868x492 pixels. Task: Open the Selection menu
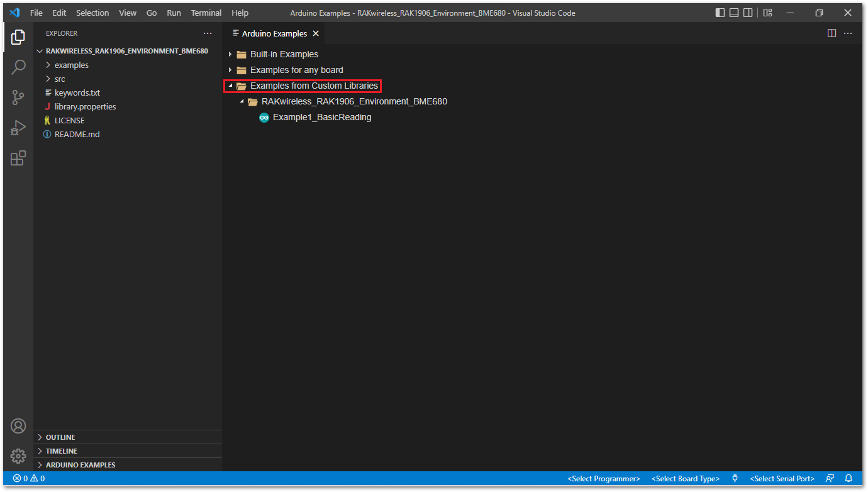click(92, 13)
